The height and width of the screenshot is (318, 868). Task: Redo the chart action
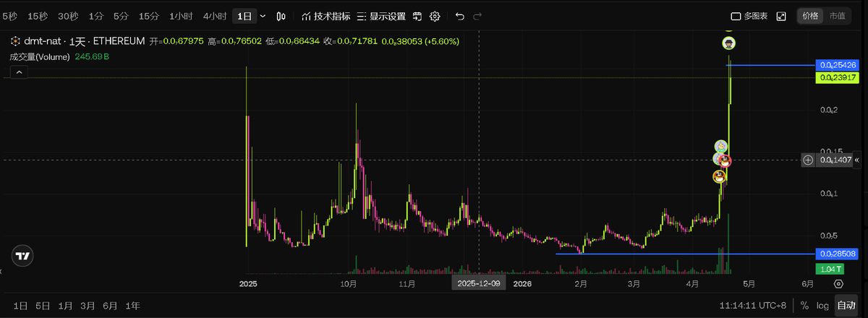click(477, 16)
